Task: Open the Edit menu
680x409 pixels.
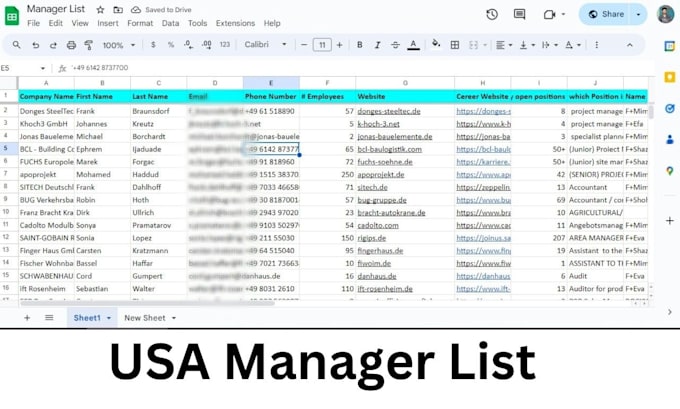Action: click(x=56, y=23)
